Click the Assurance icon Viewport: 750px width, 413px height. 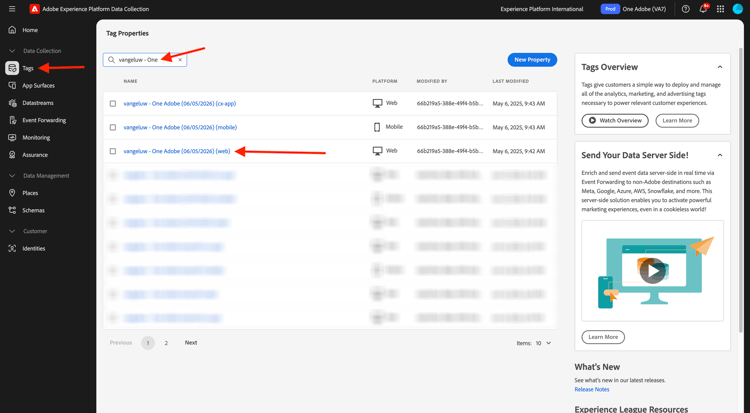tap(12, 155)
